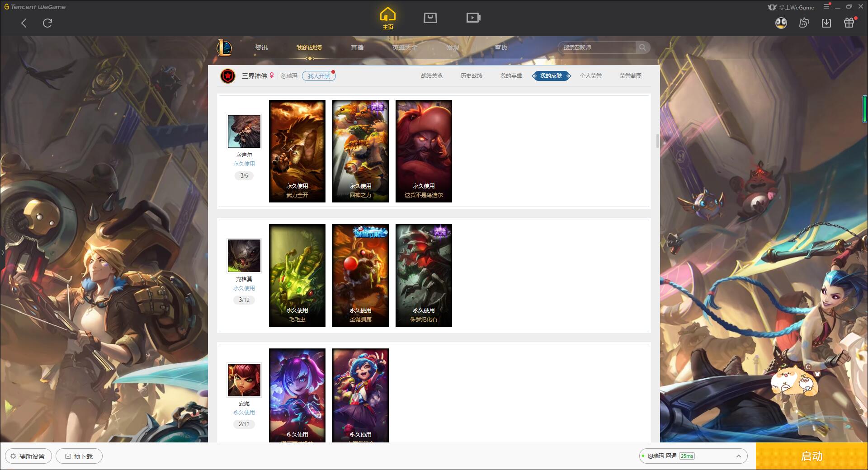Open the 四神之力 skin card
This screenshot has height=470, width=868.
pyautogui.click(x=360, y=151)
